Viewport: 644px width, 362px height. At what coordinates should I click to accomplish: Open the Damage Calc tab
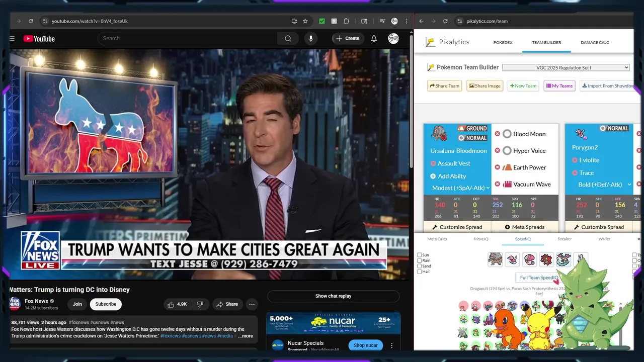tap(595, 43)
